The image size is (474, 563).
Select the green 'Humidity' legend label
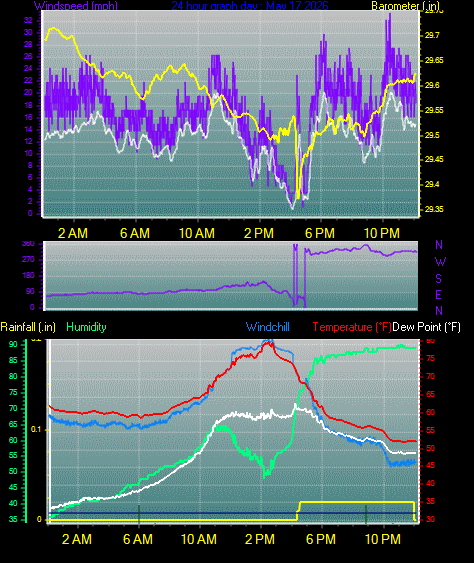(86, 327)
